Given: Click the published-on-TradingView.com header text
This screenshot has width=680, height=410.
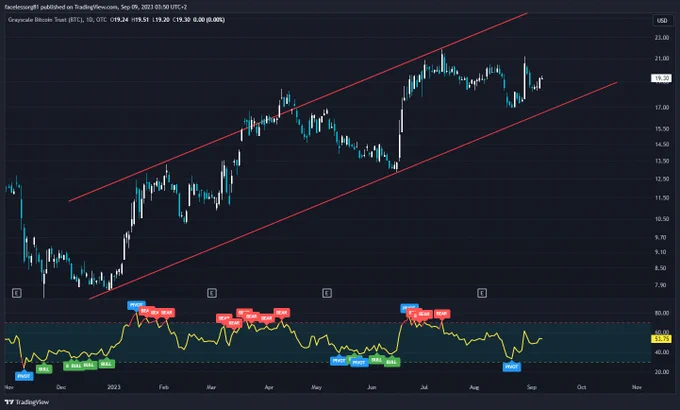Looking at the screenshot, I should (96, 7).
